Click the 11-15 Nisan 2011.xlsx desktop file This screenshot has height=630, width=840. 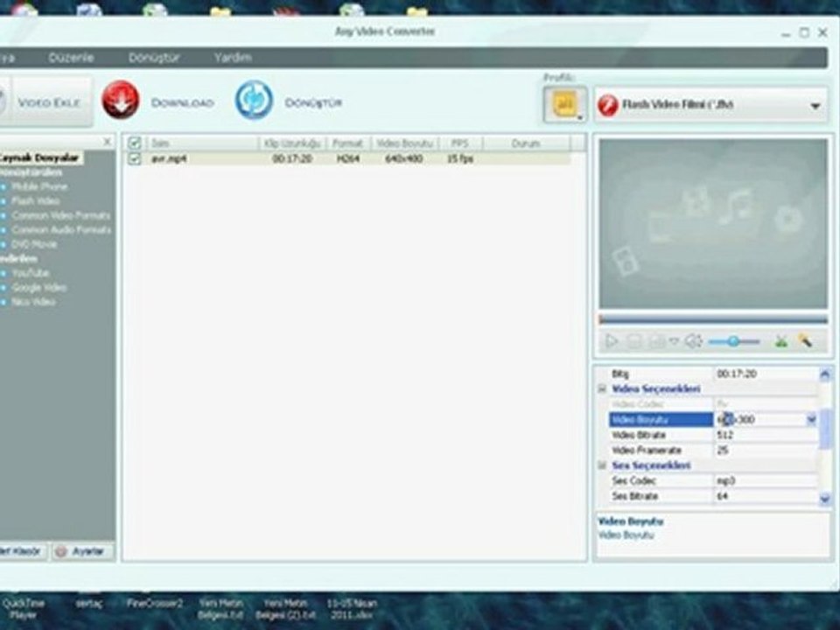click(x=352, y=609)
